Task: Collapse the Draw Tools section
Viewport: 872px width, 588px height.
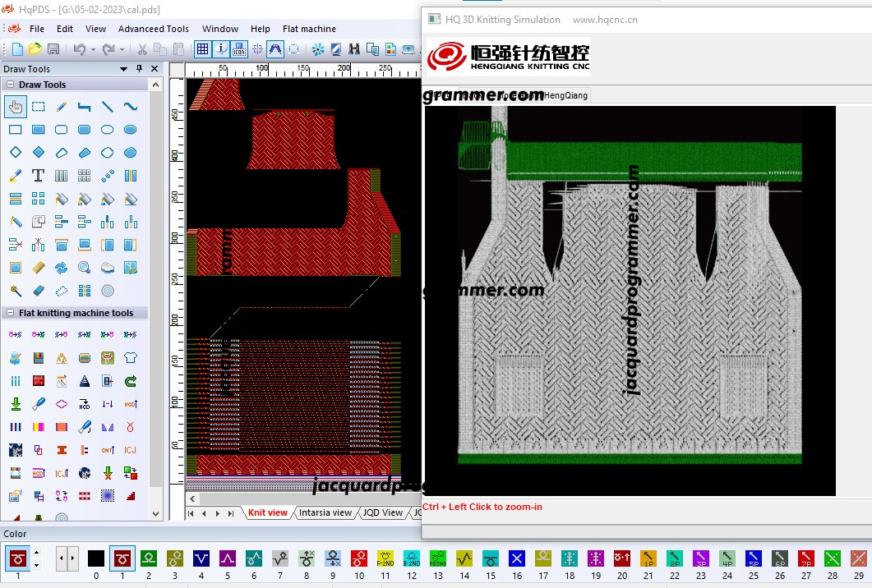Action: (10, 85)
